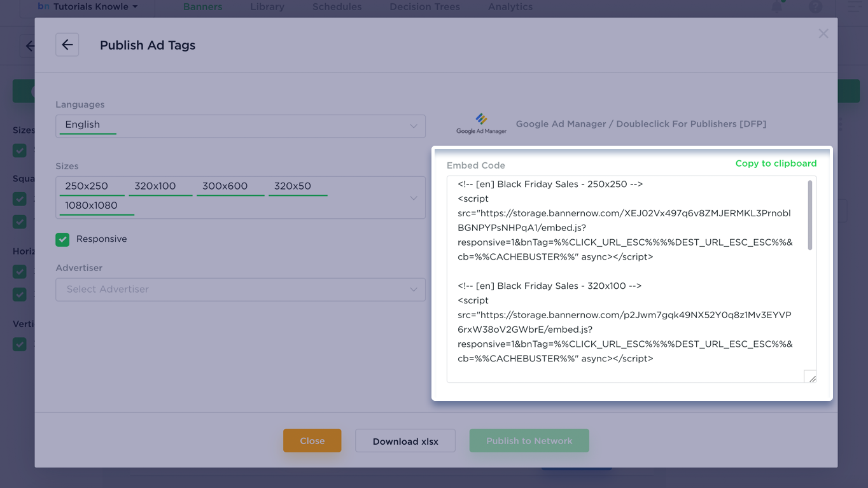
Task: Open the Languages dropdown showing English
Action: coord(241,125)
